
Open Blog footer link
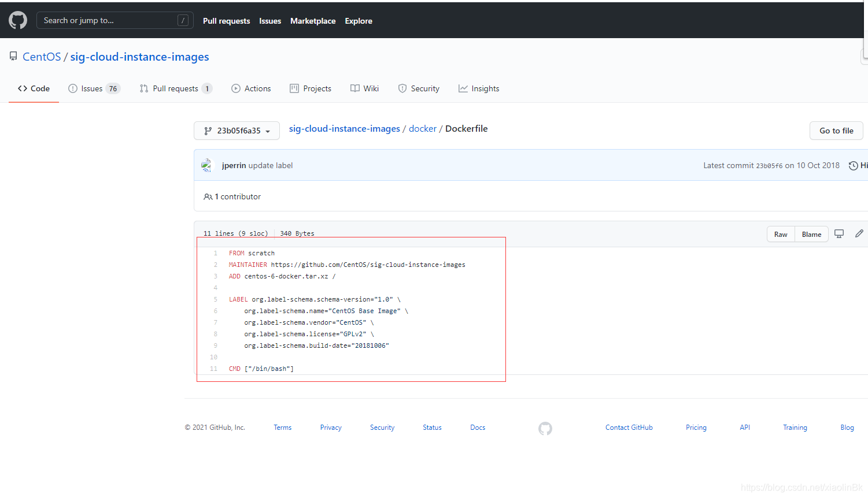click(x=847, y=428)
